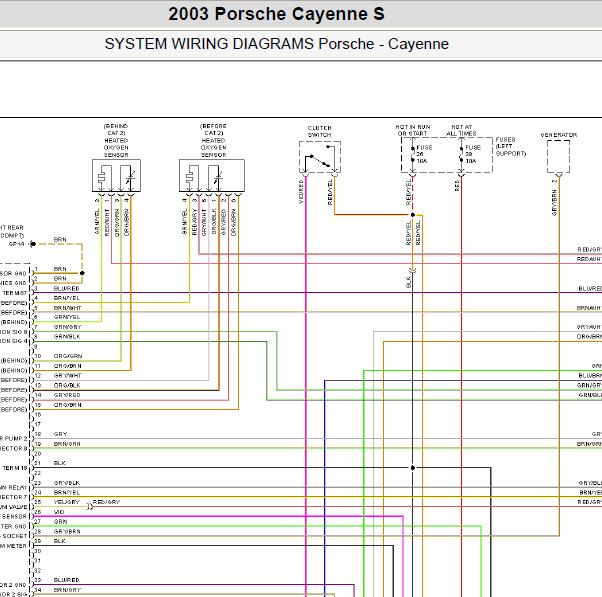602x597 pixels.
Task: Click the dashed BRN label near GP14
Action: [x=60, y=240]
